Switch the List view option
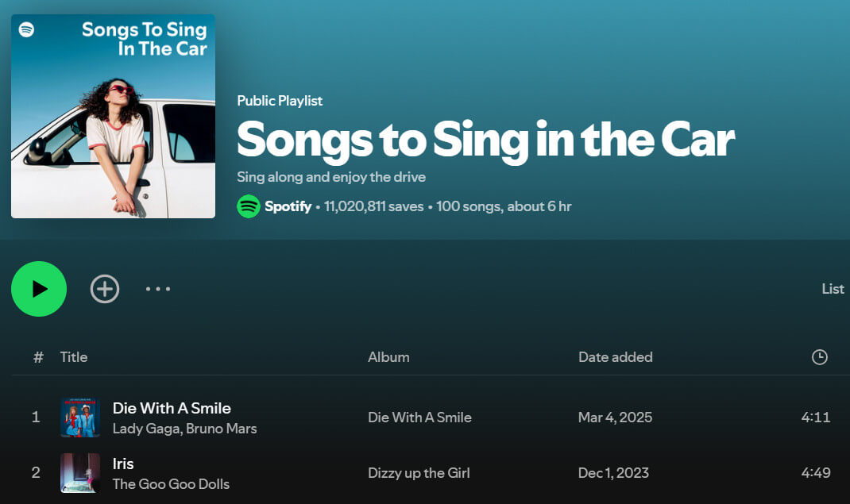This screenshot has width=850, height=504. coord(833,289)
